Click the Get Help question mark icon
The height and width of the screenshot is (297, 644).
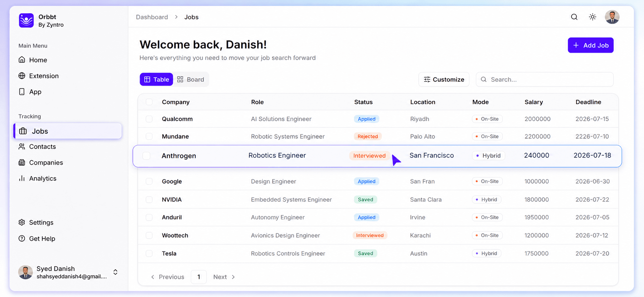22,238
